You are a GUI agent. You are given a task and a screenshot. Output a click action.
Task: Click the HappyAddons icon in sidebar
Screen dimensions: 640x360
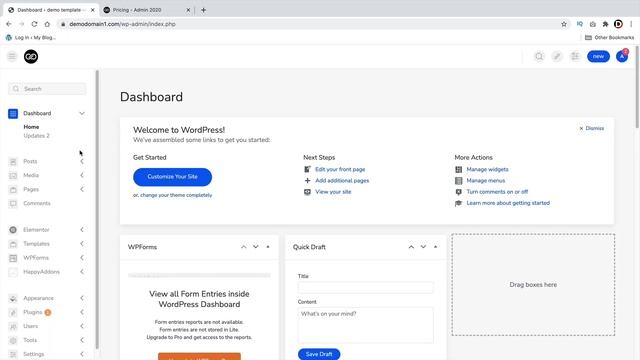click(x=13, y=272)
